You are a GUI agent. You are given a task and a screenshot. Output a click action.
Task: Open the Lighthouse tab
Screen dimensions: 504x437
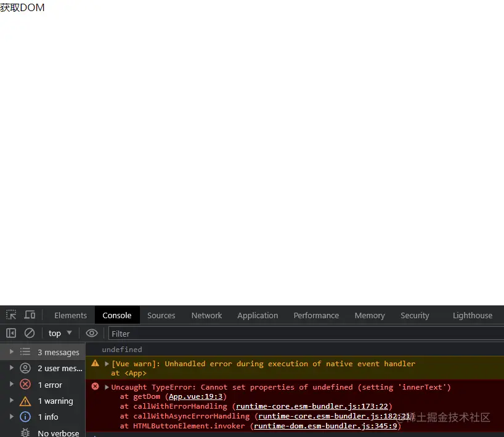click(x=473, y=315)
